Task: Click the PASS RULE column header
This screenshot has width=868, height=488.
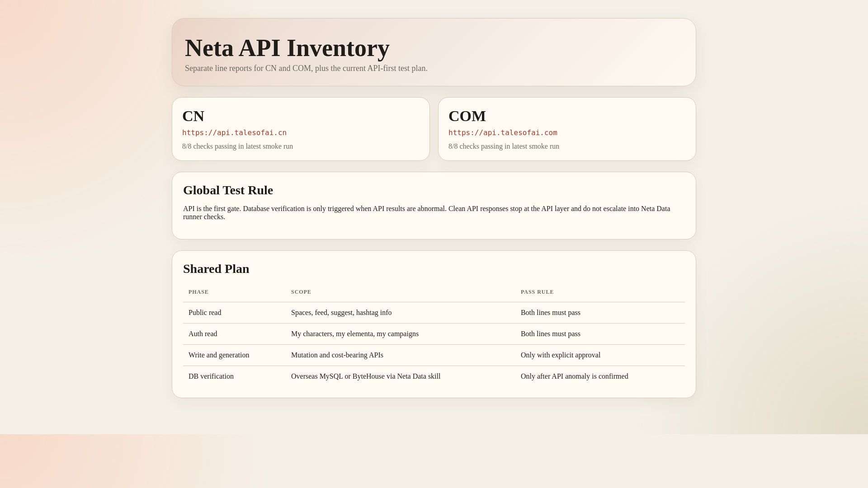Action: (x=537, y=292)
